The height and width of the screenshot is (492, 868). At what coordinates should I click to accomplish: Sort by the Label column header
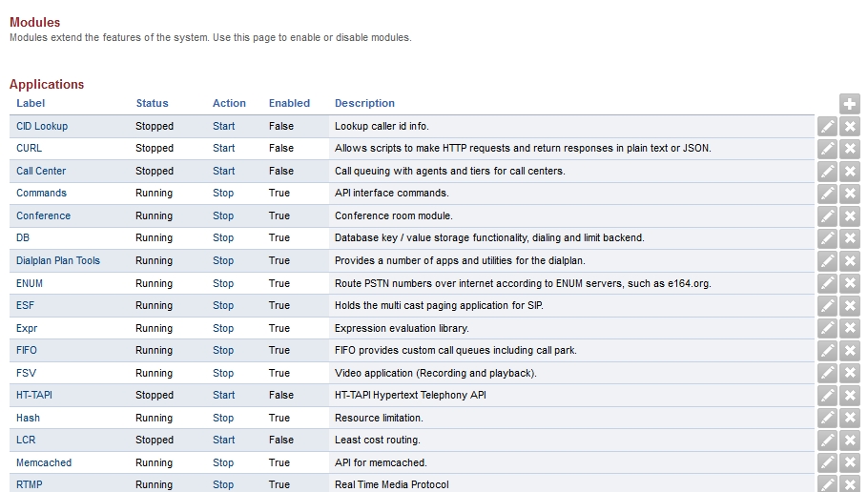(x=31, y=103)
